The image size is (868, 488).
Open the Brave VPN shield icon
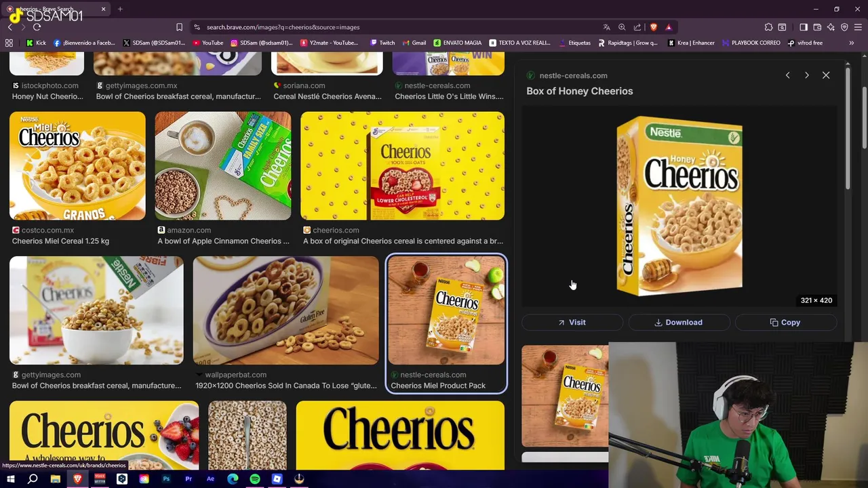pyautogui.click(x=844, y=27)
